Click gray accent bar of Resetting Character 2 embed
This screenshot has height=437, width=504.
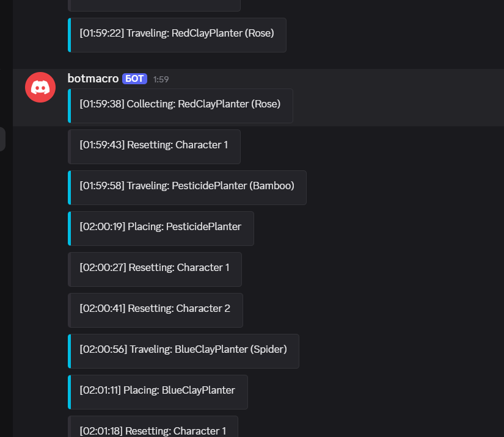pyautogui.click(x=70, y=310)
